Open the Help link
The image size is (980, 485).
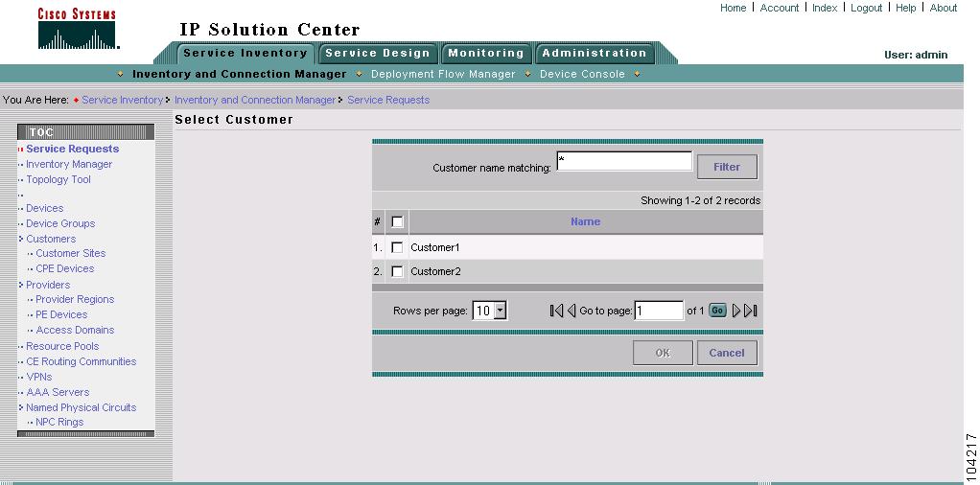[905, 8]
